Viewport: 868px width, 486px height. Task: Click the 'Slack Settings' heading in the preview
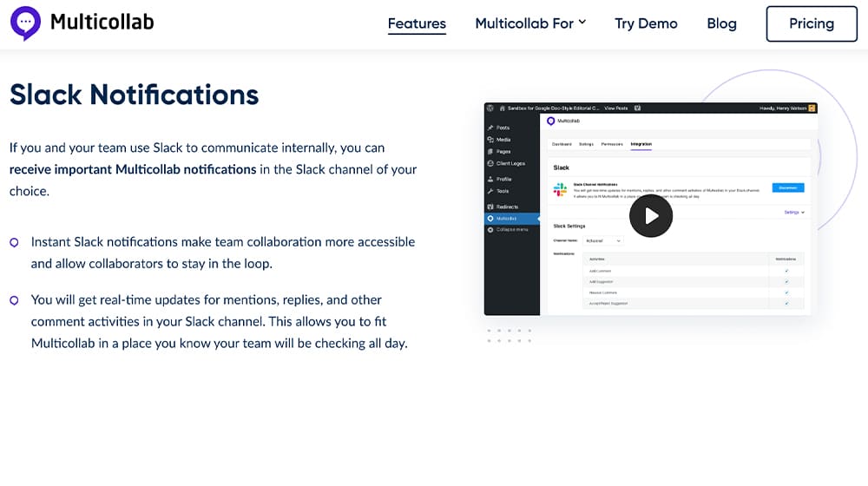click(x=569, y=227)
